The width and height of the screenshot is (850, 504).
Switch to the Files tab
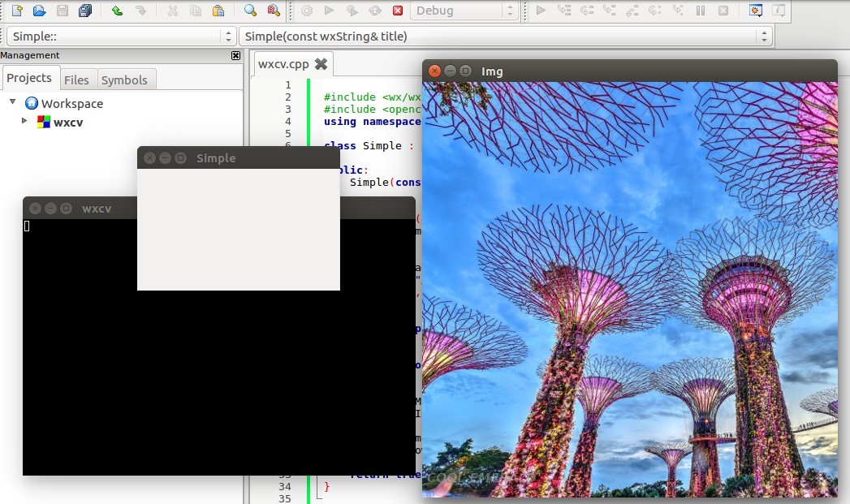click(x=77, y=79)
